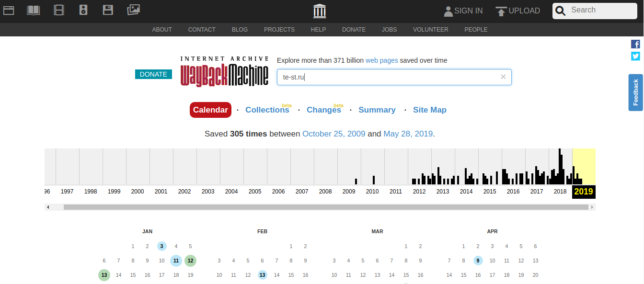Click the UPLOAD button
Image resolution: width=644 pixels, height=284 pixels.
click(x=518, y=11)
